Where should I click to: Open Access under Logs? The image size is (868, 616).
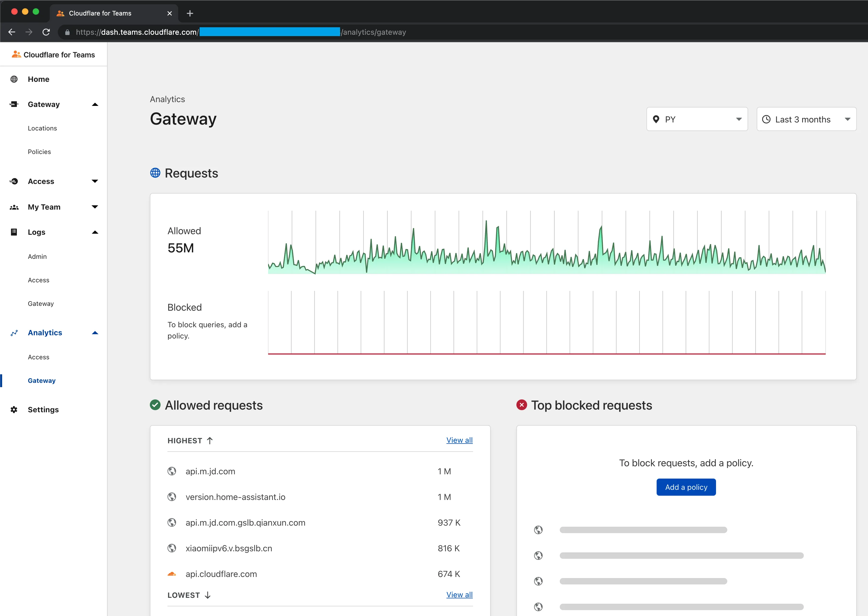38,280
